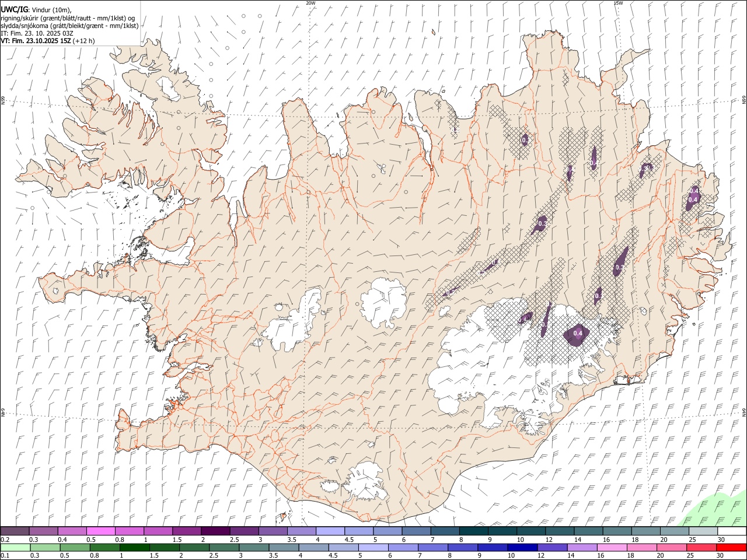Select the pale lavender 4 swatch, upper scale
Screen dimensions: 747x560
[330, 531]
